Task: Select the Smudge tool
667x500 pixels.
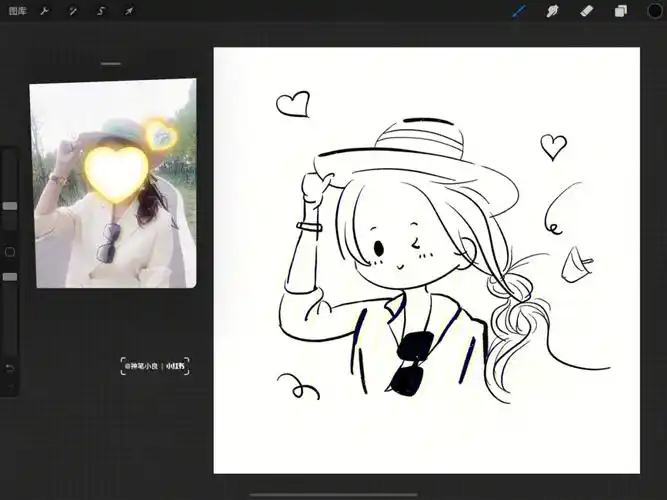Action: click(552, 11)
